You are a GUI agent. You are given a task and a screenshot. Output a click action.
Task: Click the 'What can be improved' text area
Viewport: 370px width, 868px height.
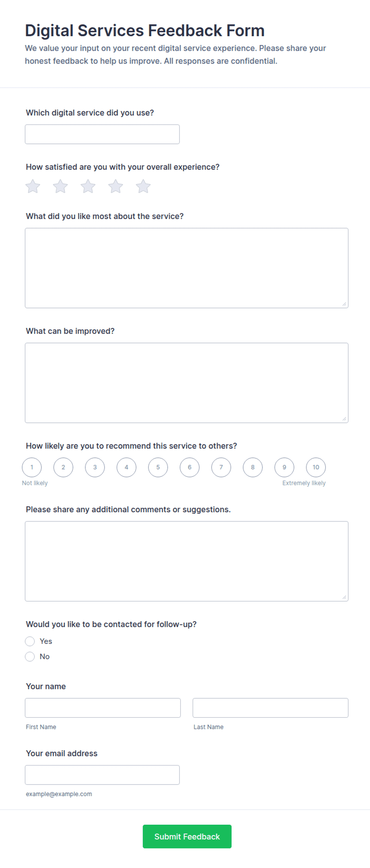tap(187, 383)
